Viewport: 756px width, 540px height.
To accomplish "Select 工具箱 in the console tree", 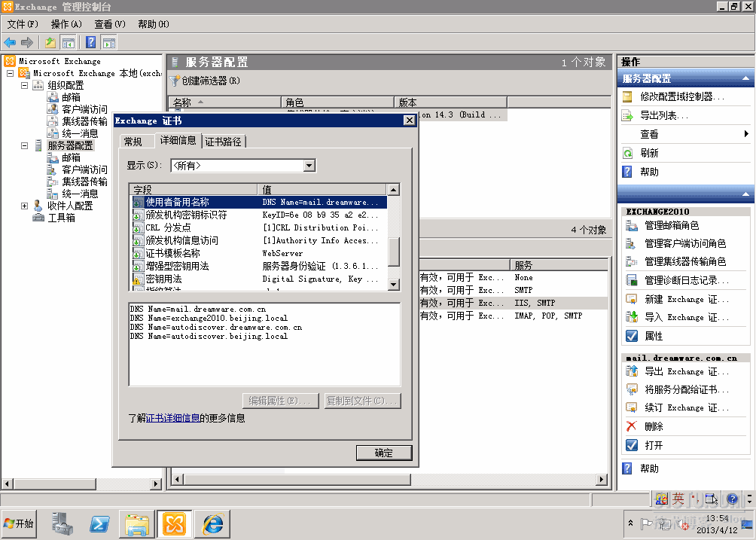I will [x=61, y=218].
